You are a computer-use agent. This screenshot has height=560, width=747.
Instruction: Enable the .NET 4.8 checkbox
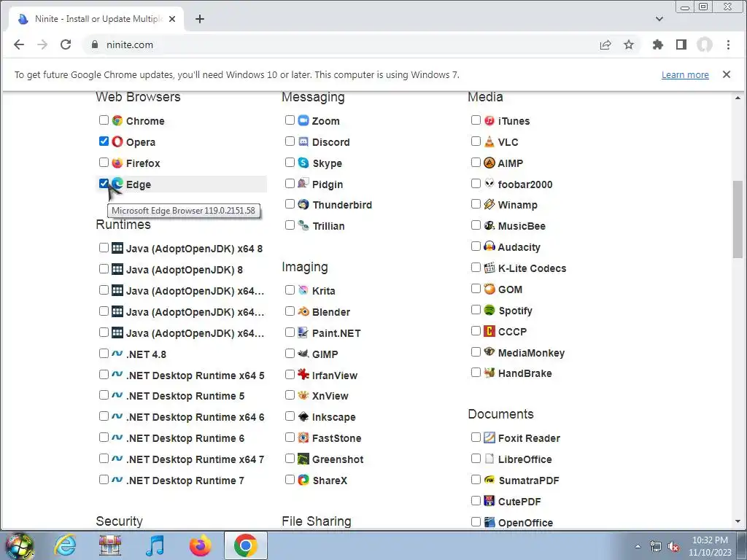click(x=104, y=354)
